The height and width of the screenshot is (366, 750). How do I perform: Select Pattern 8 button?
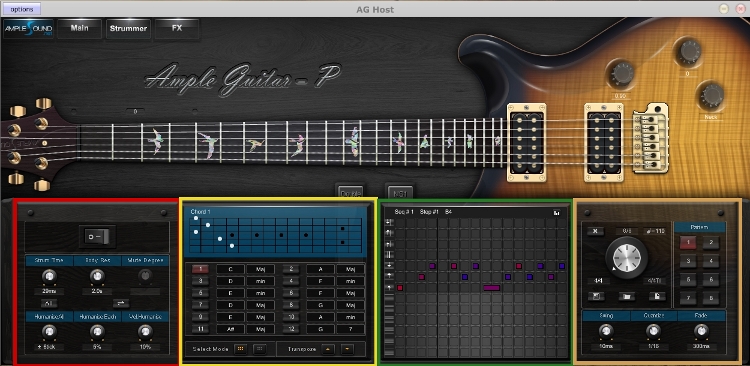pyautogui.click(x=711, y=298)
